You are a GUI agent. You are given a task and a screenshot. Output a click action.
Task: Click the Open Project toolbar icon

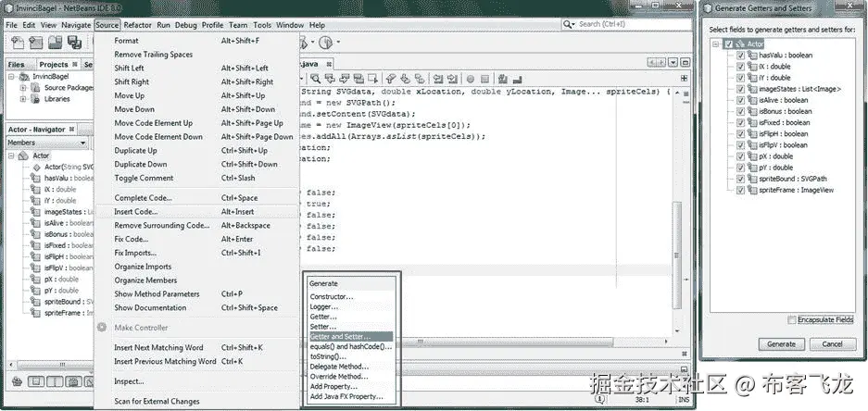click(55, 43)
